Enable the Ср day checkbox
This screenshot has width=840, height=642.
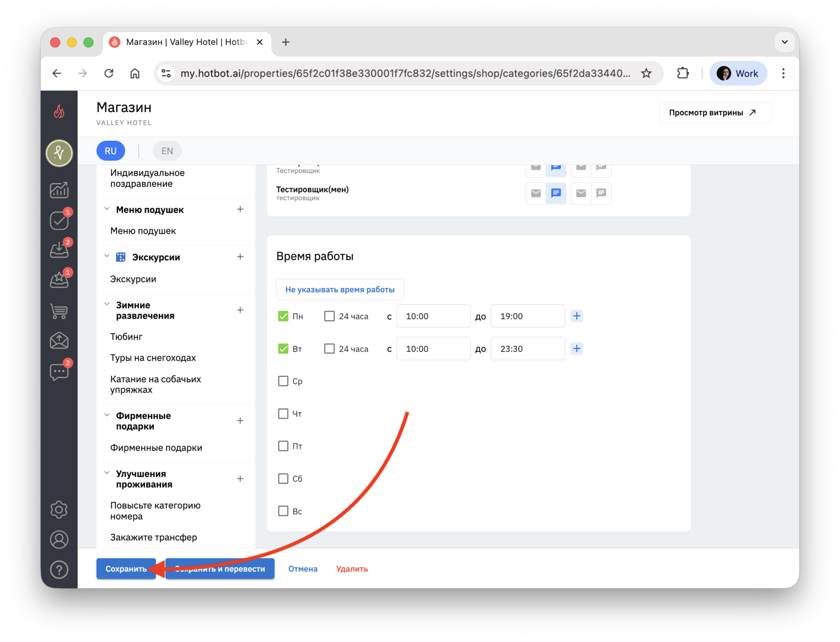tap(283, 381)
